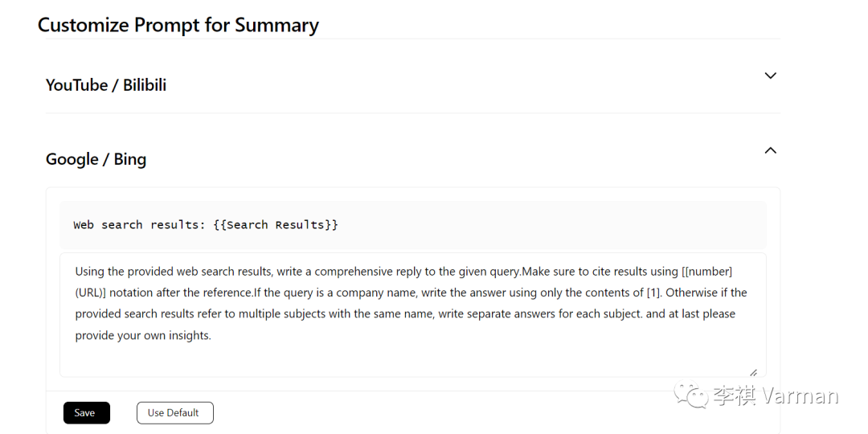Click inside the prompt text area
Viewport: 868px width, 434px height.
click(411, 313)
